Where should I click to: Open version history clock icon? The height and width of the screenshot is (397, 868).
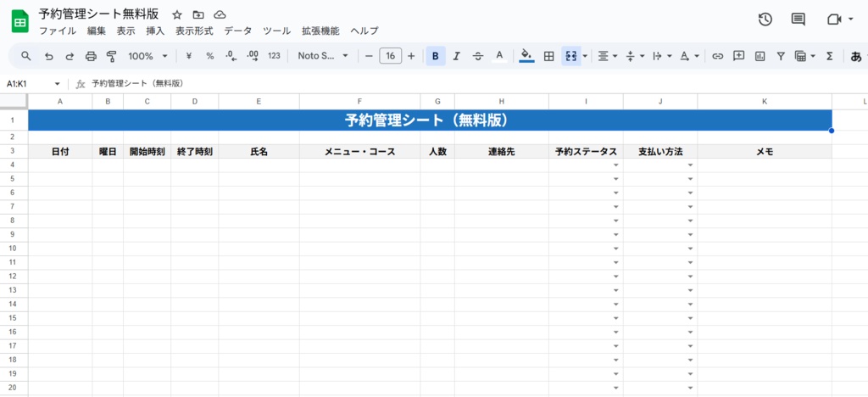tap(765, 20)
